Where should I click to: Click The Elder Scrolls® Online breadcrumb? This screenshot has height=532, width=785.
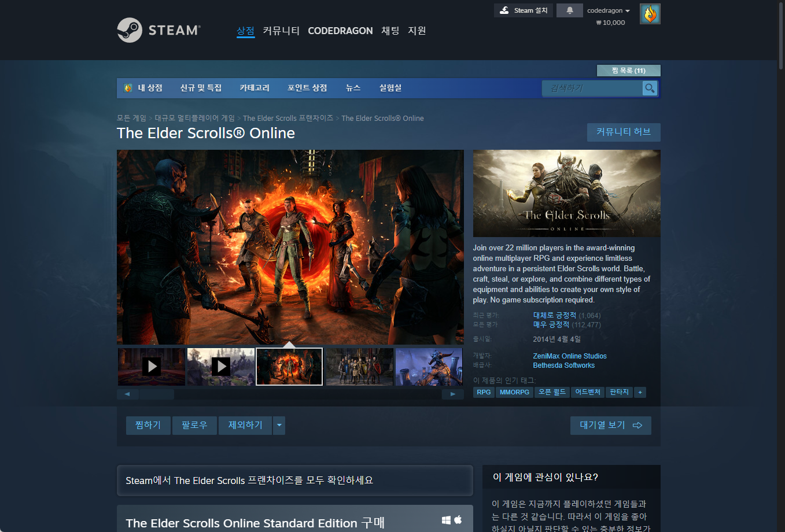[382, 118]
